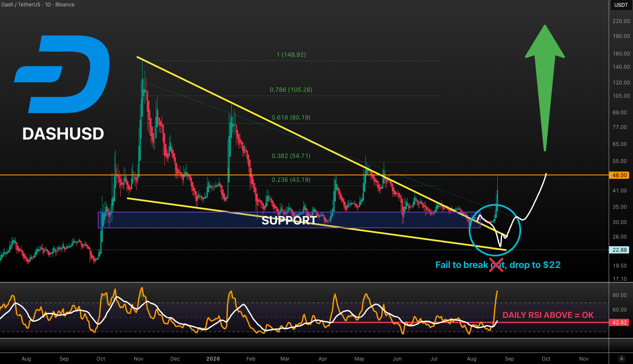Click the 120.00 price axis value

click(621, 83)
